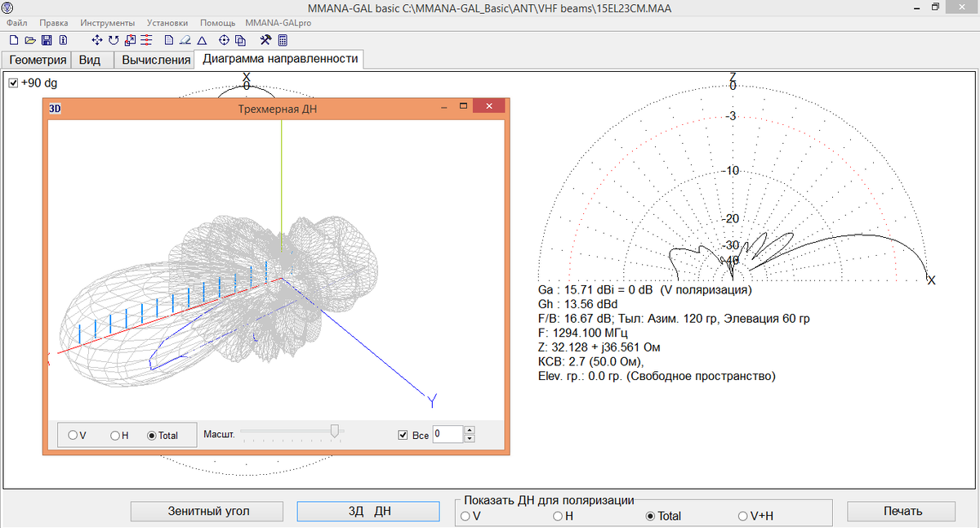
Task: Select Total polarization in Показать ДН group
Action: pyautogui.click(x=650, y=516)
